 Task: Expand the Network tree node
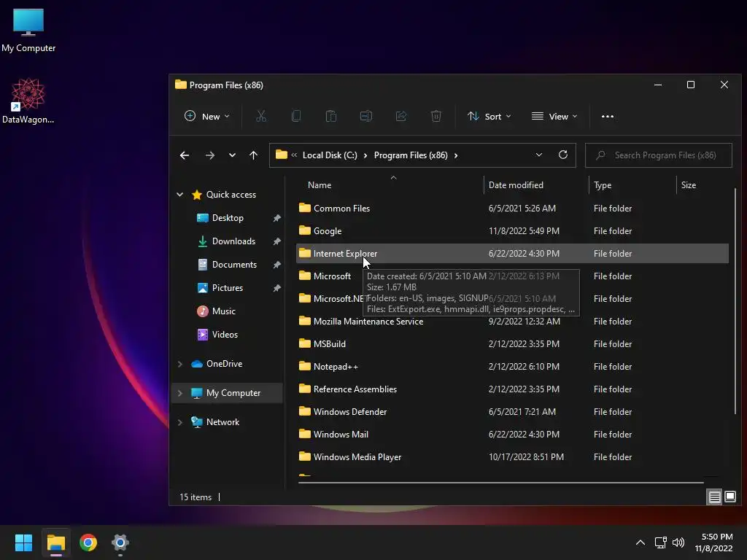click(180, 422)
